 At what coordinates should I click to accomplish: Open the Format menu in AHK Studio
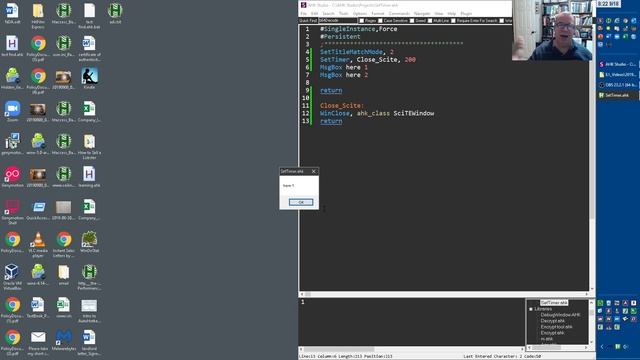tap(378, 13)
